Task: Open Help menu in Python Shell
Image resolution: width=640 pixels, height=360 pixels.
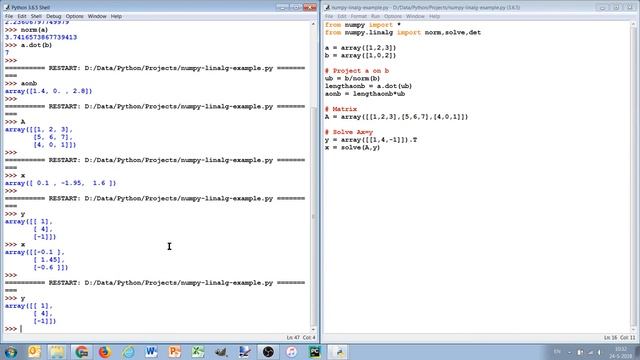Action: 116,16
